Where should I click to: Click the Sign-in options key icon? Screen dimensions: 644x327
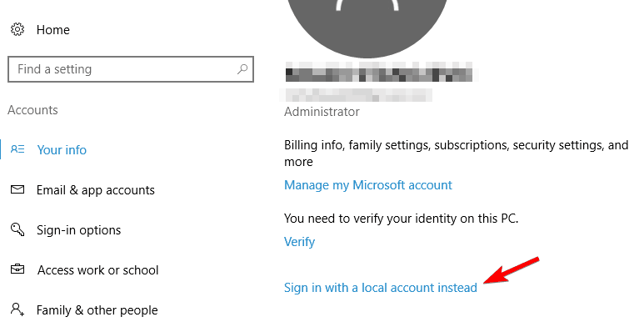coord(17,229)
